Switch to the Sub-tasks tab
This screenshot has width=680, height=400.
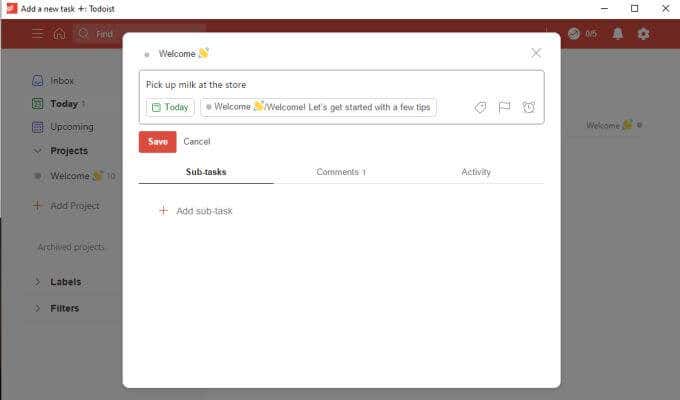tap(206, 172)
